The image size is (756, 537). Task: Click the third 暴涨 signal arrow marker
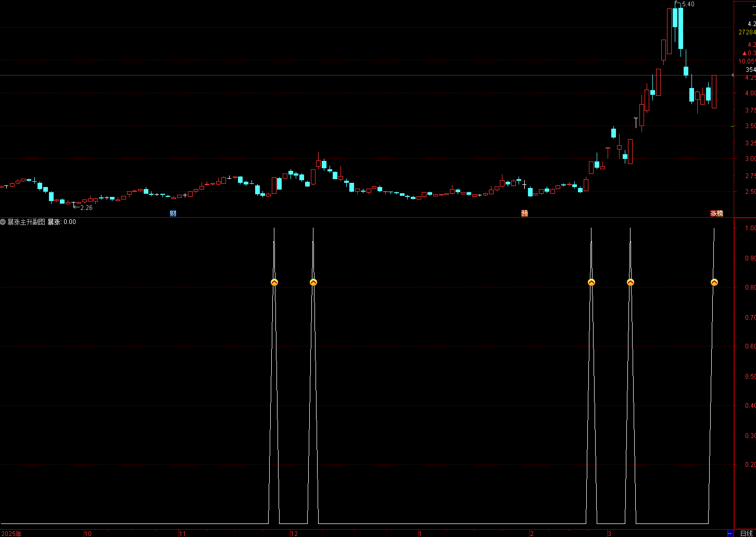(591, 282)
